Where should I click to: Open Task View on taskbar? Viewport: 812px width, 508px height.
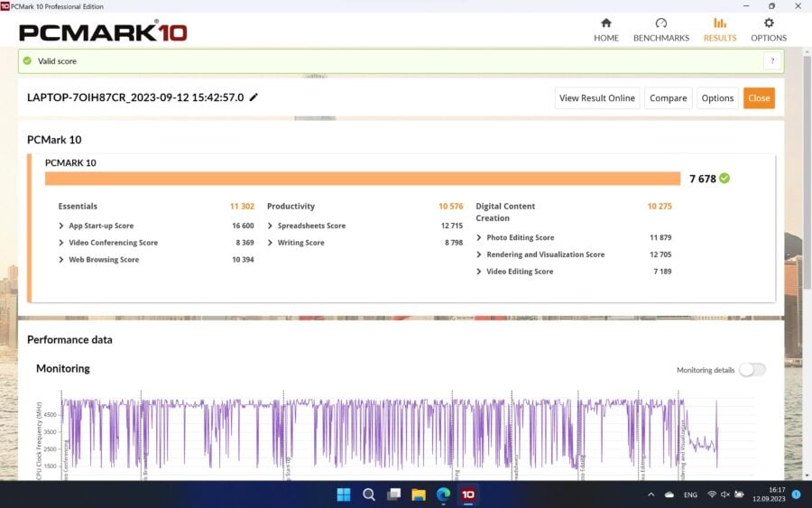point(393,494)
